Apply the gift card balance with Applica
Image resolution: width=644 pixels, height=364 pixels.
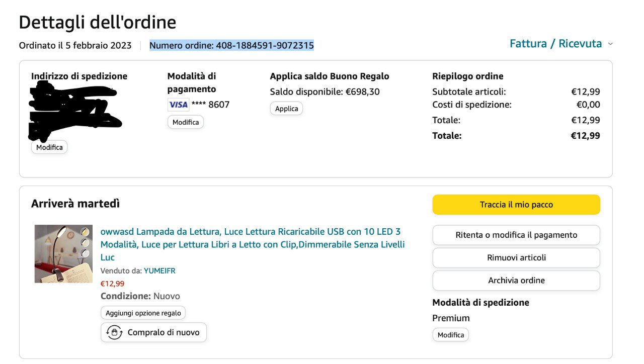click(x=287, y=109)
